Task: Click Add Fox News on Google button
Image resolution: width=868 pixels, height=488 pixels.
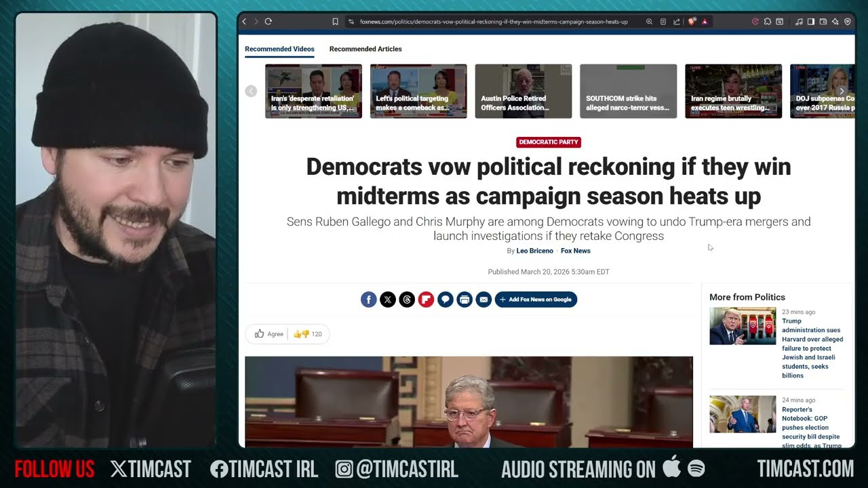Action: point(536,300)
